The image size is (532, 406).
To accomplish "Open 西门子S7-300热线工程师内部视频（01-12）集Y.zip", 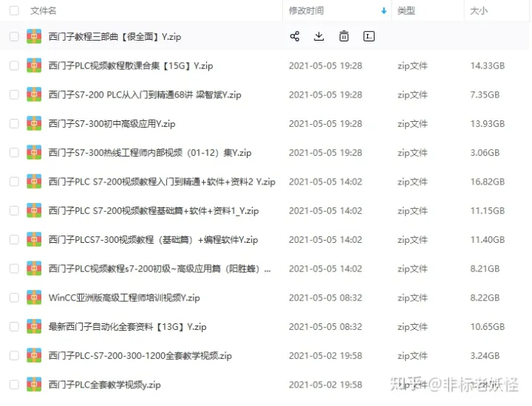I will click(x=150, y=153).
